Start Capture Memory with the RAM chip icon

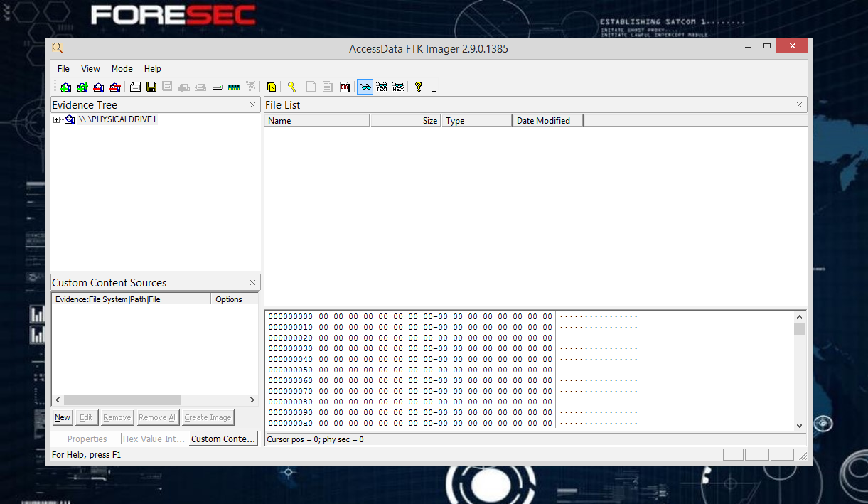(x=234, y=87)
